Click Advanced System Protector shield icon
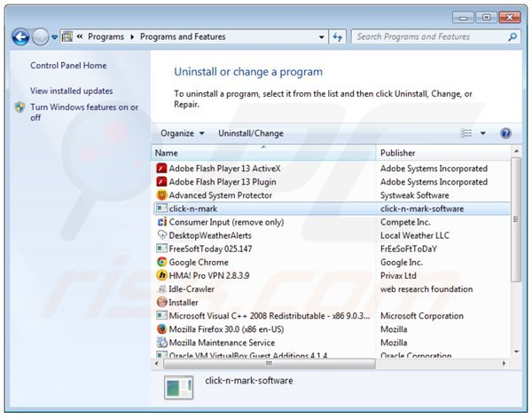Screen dimensions: 532x419 [161, 195]
